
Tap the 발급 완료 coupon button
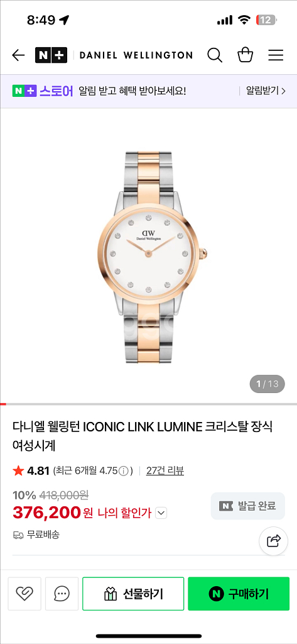click(248, 506)
